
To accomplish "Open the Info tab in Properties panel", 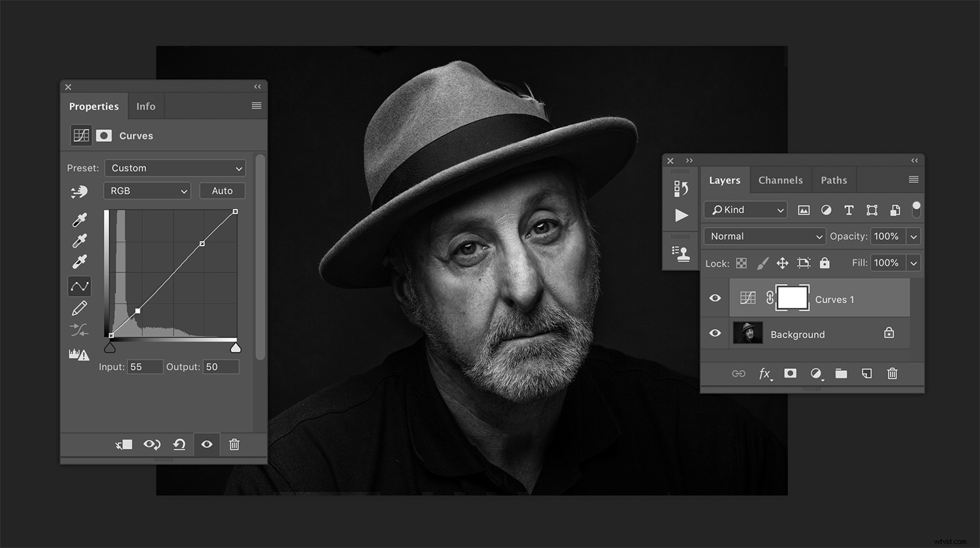I will (146, 106).
